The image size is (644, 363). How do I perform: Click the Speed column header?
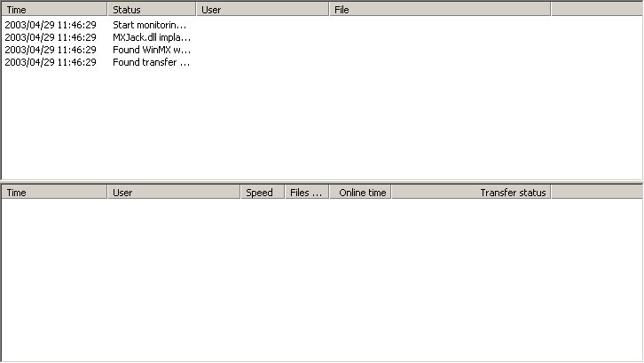[262, 192]
